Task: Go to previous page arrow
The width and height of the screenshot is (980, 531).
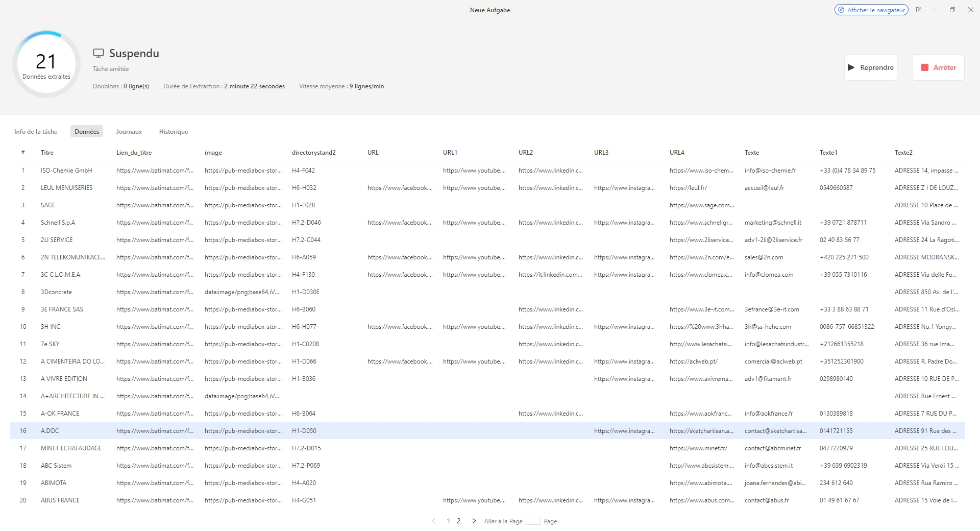Action: 433,521
